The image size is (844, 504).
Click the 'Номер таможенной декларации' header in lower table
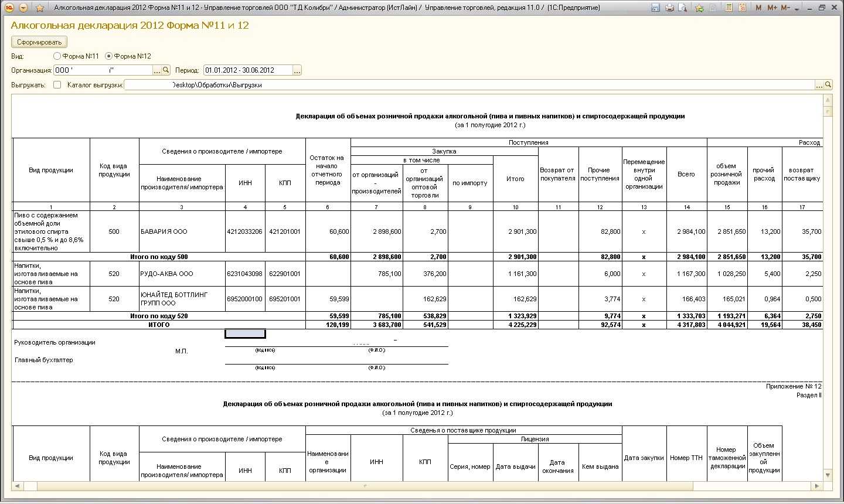[x=727, y=458]
